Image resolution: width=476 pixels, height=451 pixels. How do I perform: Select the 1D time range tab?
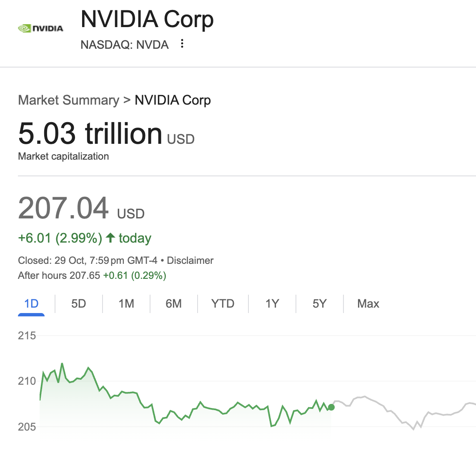[x=31, y=303]
